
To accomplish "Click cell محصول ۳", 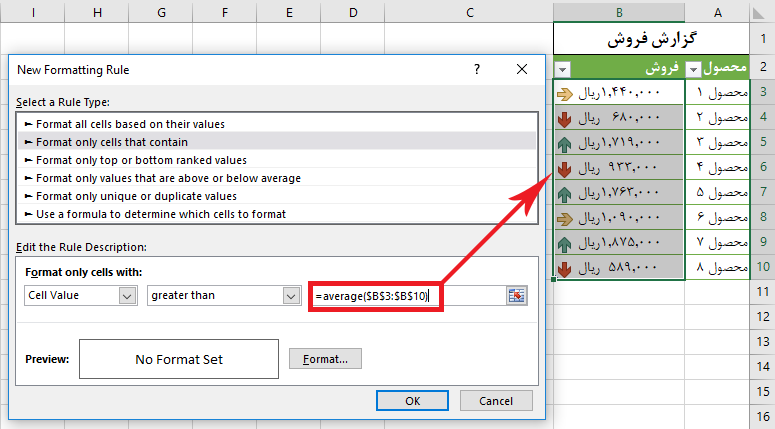I will 717,142.
